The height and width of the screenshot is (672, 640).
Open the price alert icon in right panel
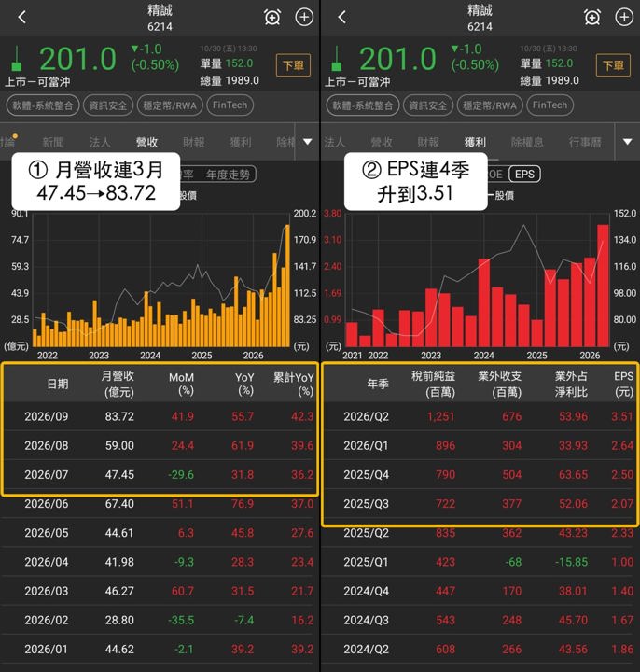point(592,17)
